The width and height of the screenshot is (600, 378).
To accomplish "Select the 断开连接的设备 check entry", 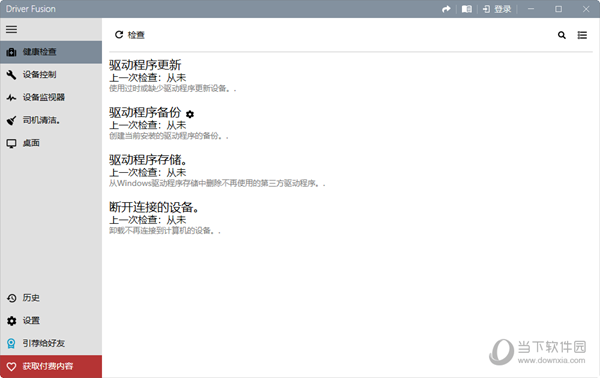I will pyautogui.click(x=165, y=218).
